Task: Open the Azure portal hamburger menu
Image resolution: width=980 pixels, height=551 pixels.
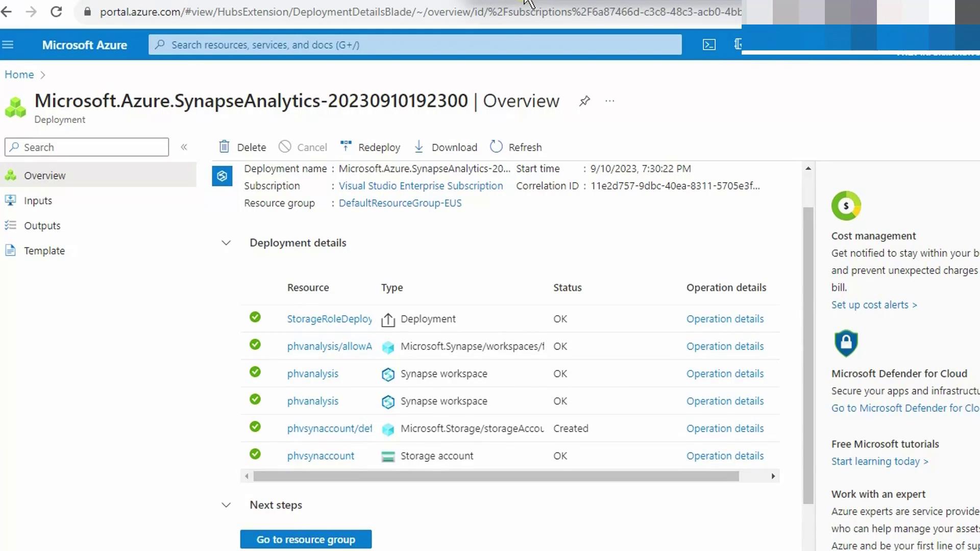Action: click(x=8, y=45)
